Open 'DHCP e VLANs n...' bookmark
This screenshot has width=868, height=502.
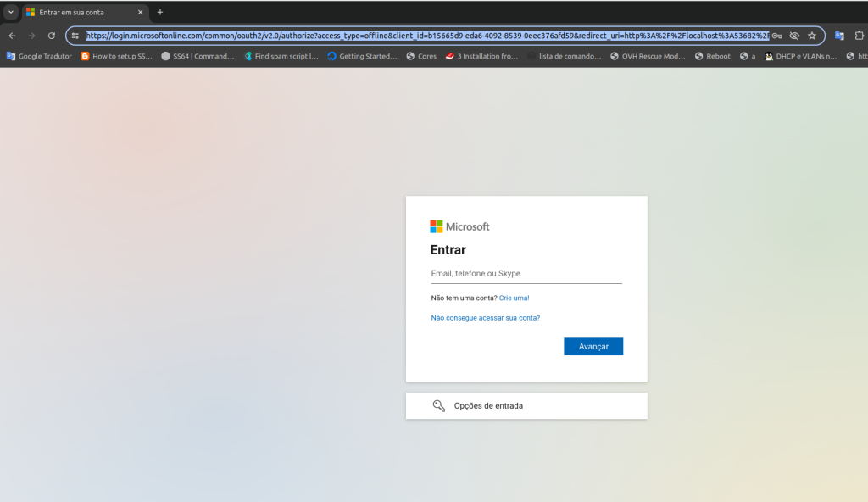(800, 56)
